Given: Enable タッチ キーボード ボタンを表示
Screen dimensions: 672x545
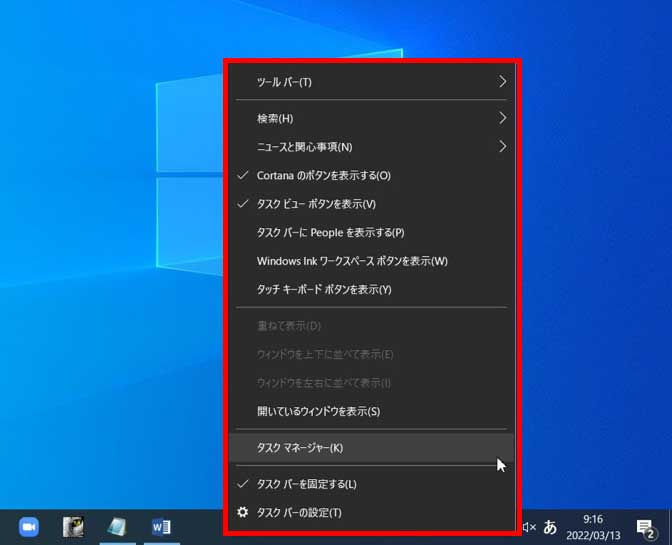Looking at the screenshot, I should [324, 290].
